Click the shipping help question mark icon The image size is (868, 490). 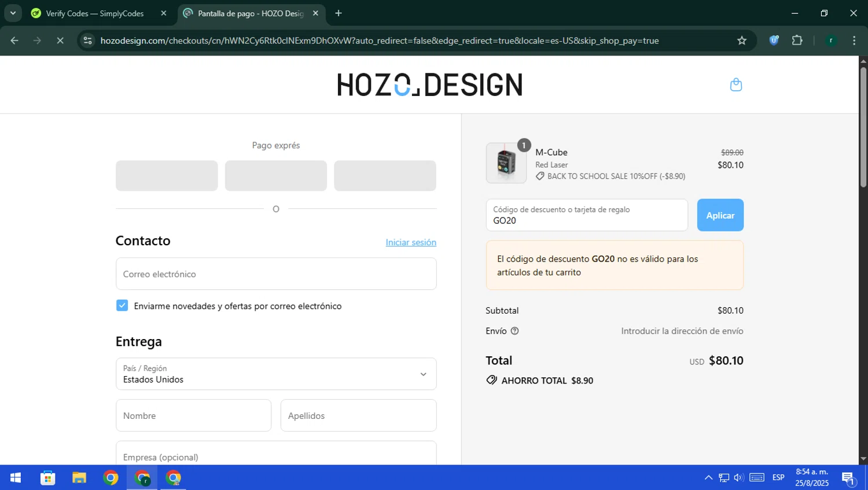[514, 331]
